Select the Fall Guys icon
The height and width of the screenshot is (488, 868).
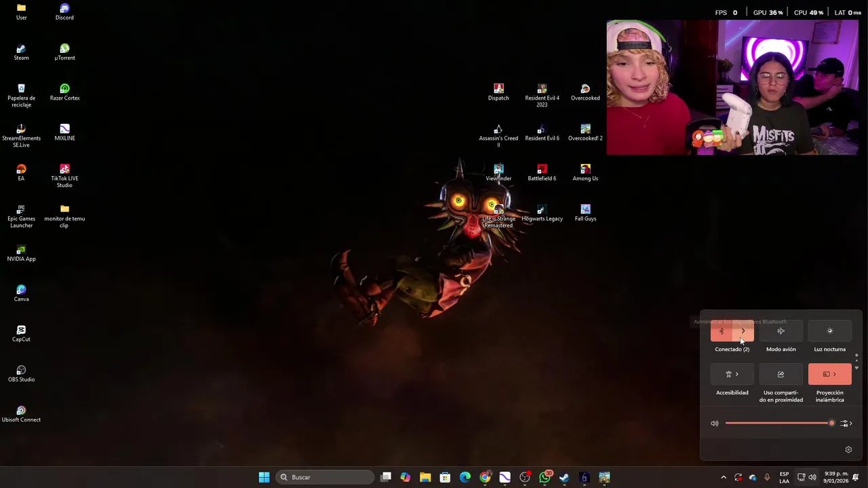pos(585,213)
